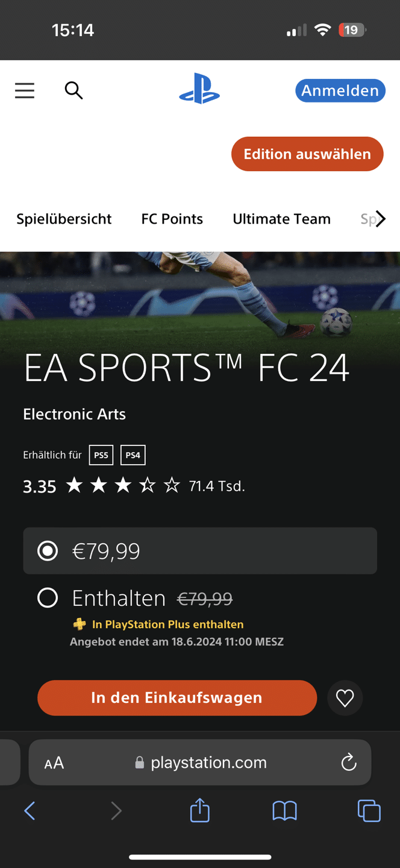The image size is (400, 868).
Task: Tap the playstation.com address field
Action: coord(200,763)
